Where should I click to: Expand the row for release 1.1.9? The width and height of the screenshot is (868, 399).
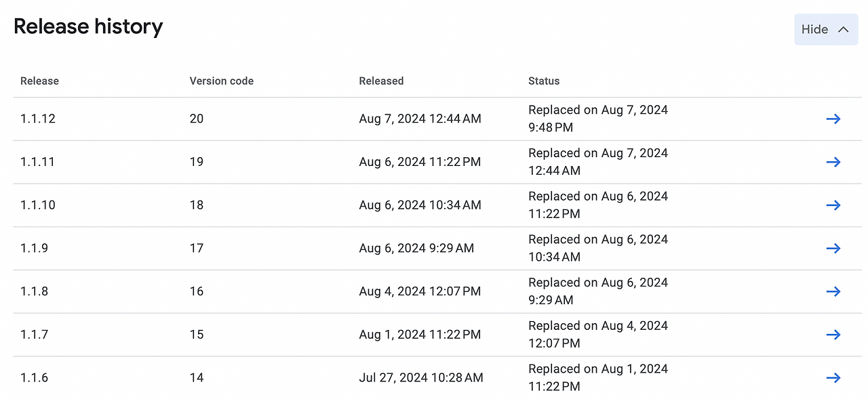tap(833, 248)
